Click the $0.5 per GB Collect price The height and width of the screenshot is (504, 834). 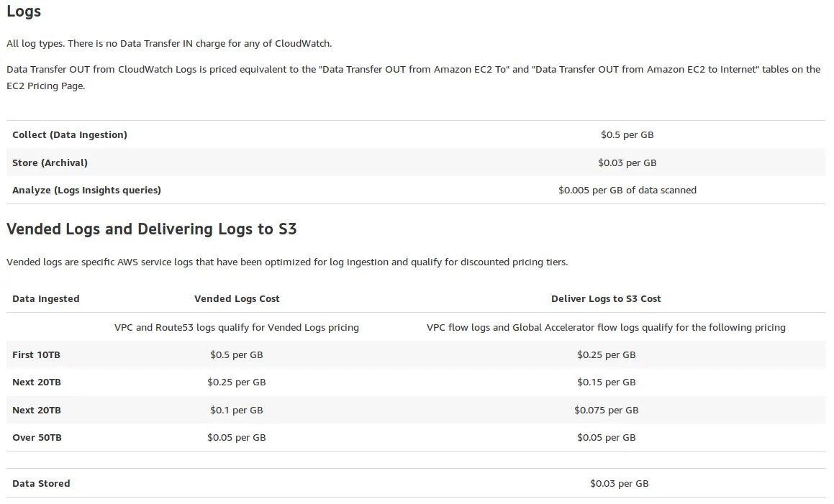(627, 134)
